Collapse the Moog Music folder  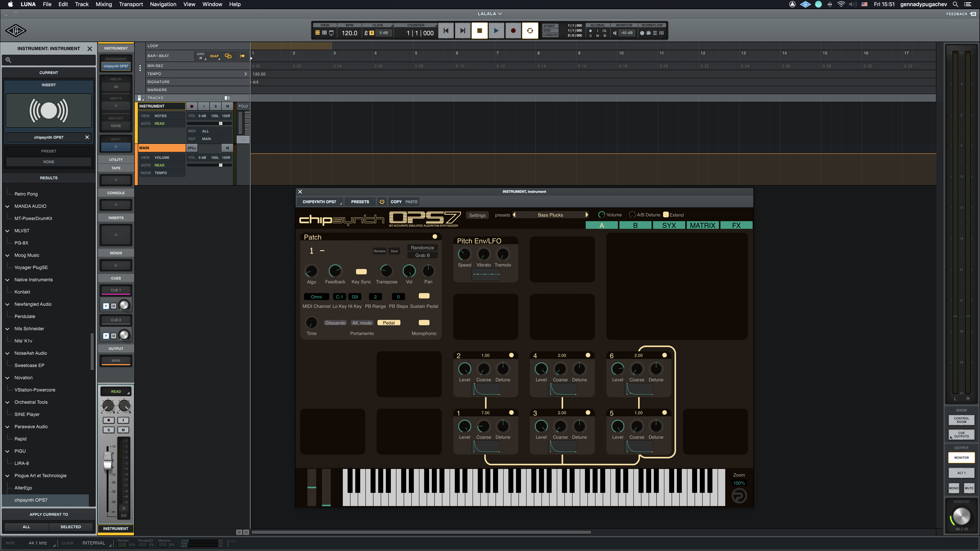[x=7, y=255]
